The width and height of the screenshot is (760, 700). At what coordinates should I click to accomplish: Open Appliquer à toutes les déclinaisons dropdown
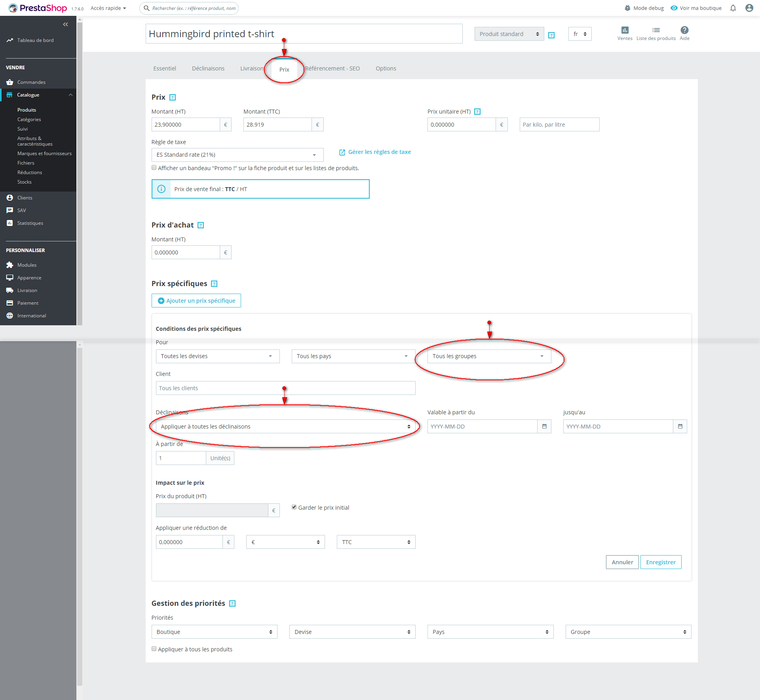click(x=285, y=427)
